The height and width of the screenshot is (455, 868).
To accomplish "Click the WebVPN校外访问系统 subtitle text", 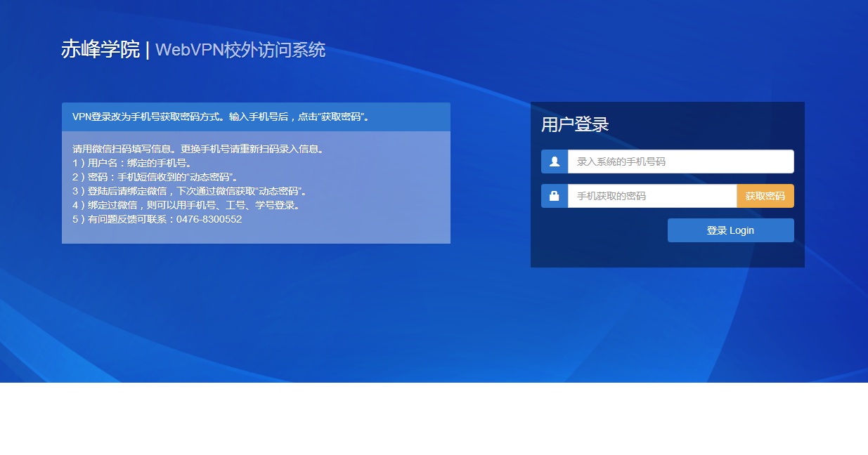I will (240, 50).
